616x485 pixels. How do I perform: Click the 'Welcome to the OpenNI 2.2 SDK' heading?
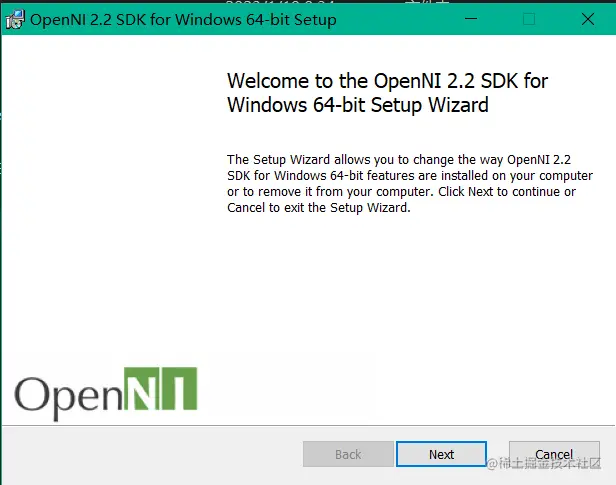[x=387, y=93]
